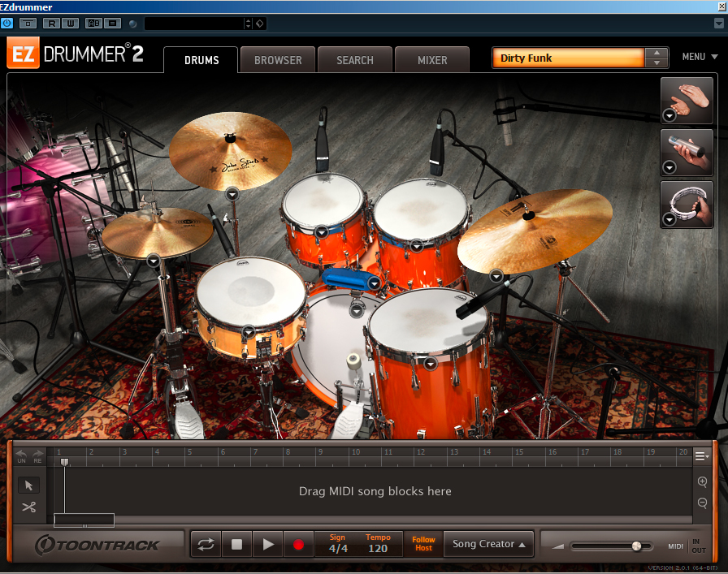The height and width of the screenshot is (574, 728).
Task: Step to next preset with down arrow
Action: 656,63
